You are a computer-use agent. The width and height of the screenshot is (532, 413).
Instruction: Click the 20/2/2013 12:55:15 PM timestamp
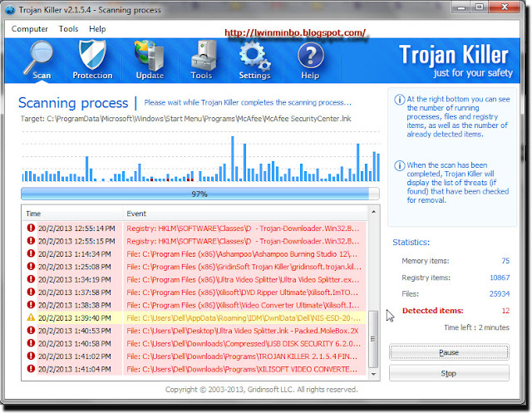click(x=76, y=241)
